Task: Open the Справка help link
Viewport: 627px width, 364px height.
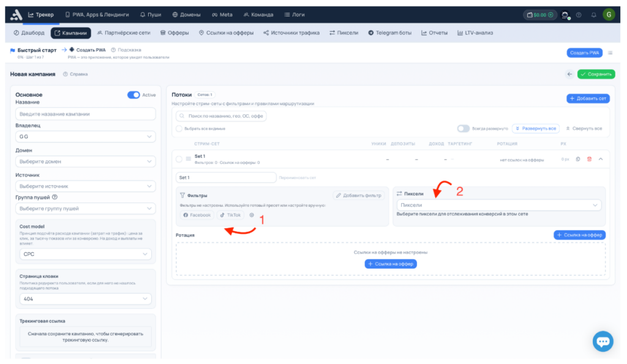Action: pos(75,74)
